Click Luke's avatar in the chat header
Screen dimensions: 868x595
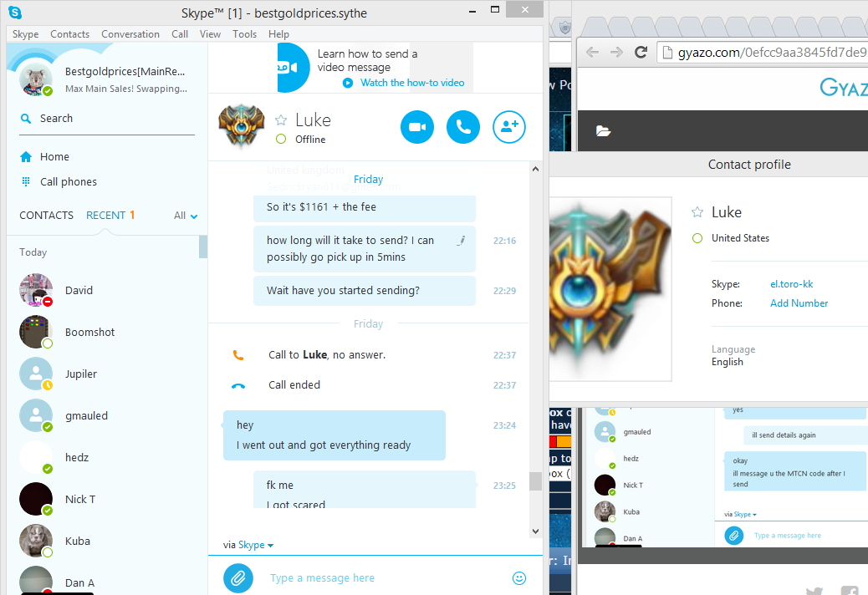[x=241, y=127]
